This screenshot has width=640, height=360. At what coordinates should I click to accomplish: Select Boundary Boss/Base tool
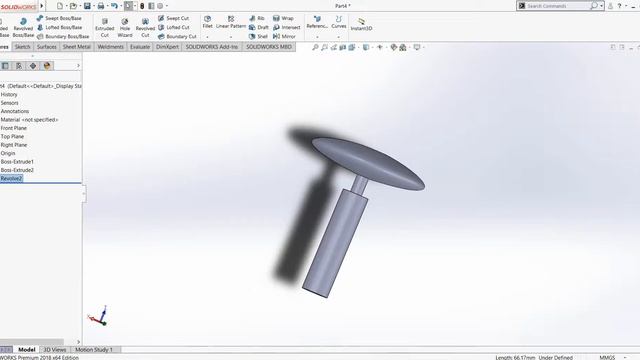(x=63, y=36)
